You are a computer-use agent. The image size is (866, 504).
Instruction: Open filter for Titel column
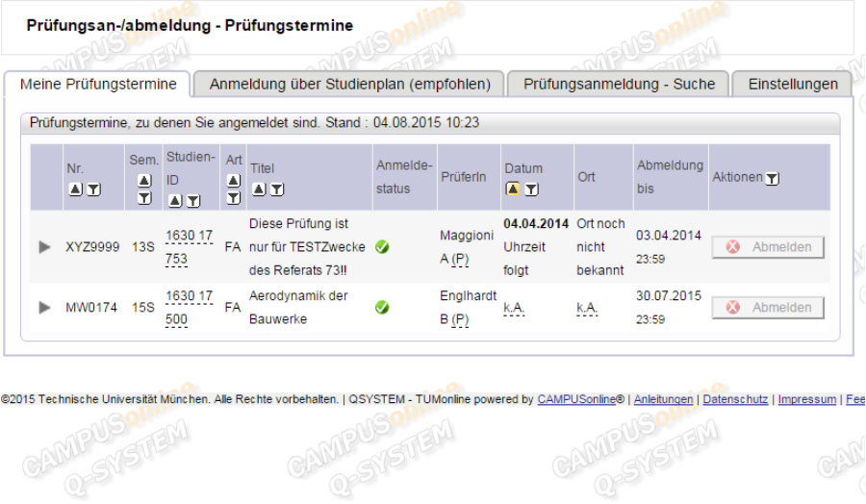(277, 189)
